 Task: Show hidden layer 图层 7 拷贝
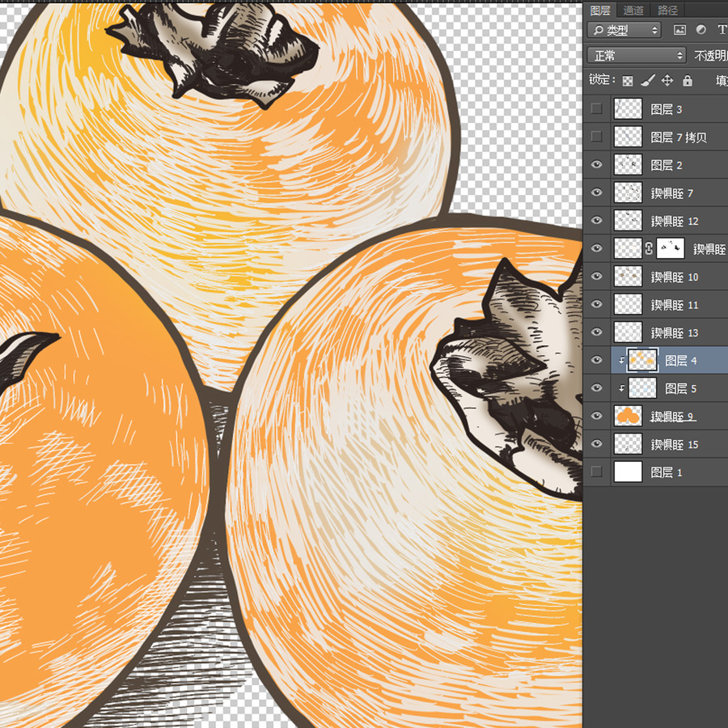pyautogui.click(x=597, y=137)
